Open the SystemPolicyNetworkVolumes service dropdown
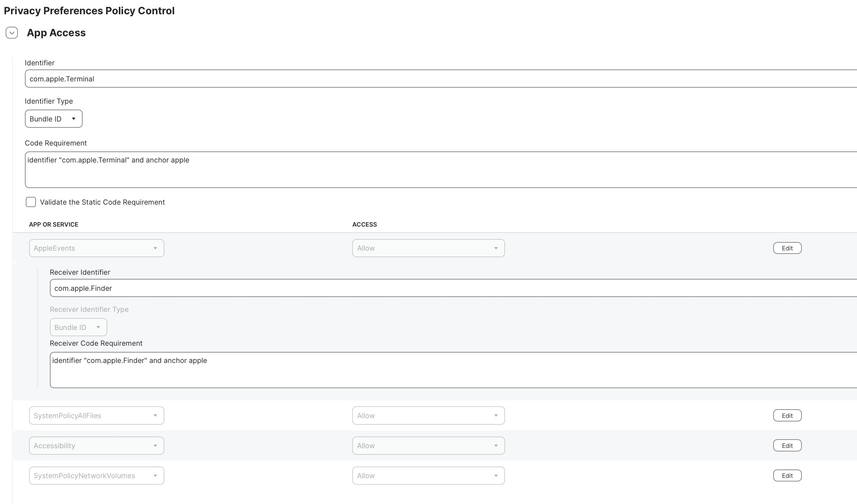 pos(97,475)
